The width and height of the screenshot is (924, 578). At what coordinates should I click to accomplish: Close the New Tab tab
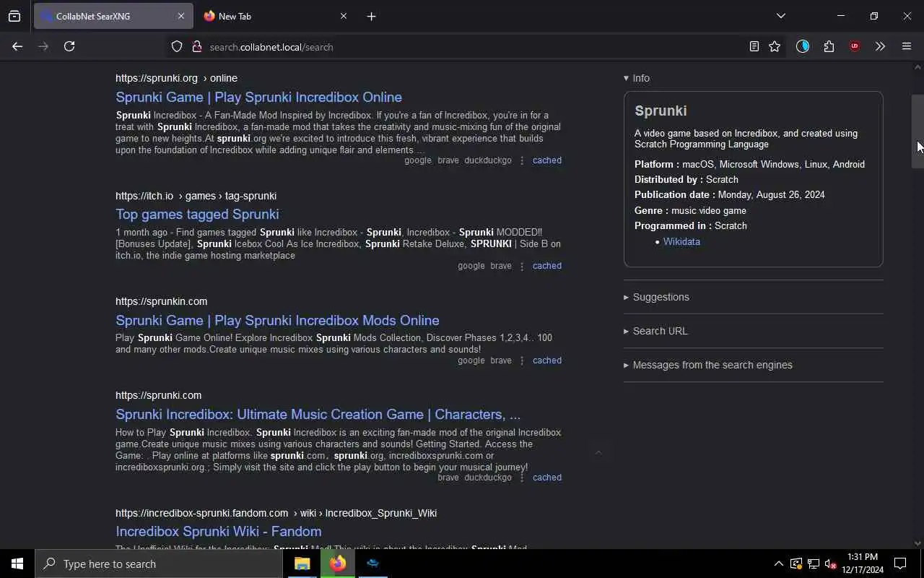click(344, 16)
